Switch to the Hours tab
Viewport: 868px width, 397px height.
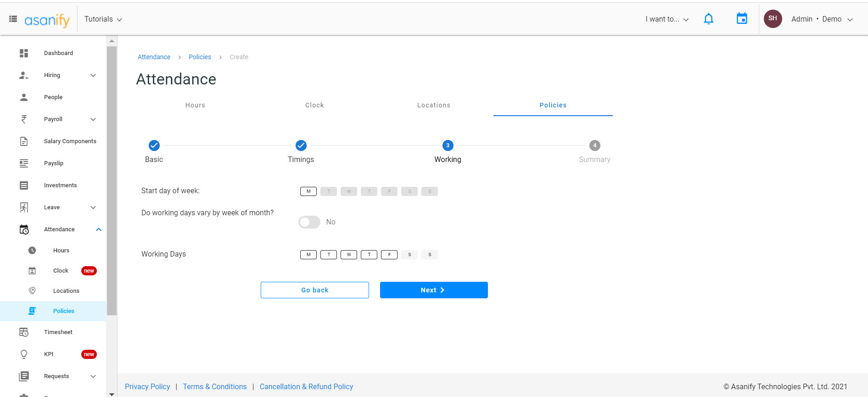point(195,105)
